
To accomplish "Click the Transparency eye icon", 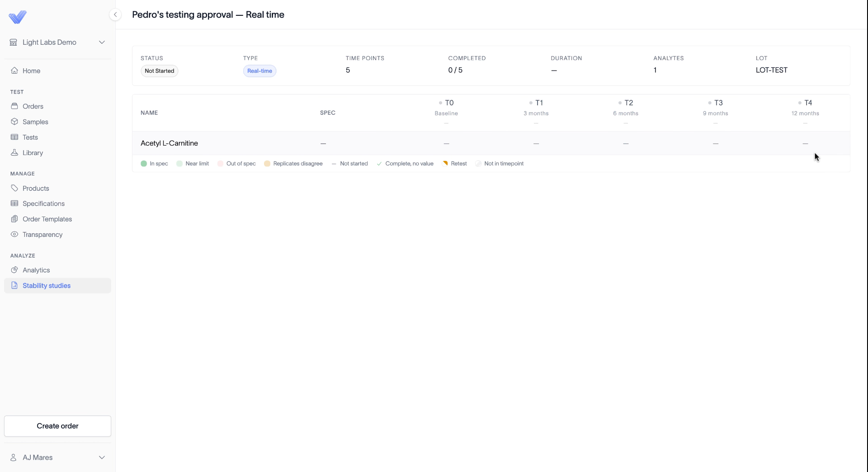I will (14, 234).
